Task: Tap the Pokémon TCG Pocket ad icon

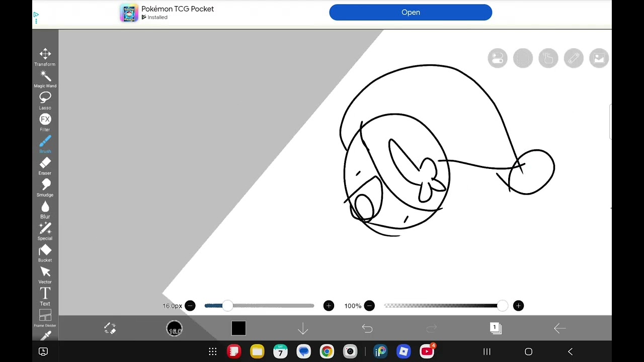Action: (129, 13)
